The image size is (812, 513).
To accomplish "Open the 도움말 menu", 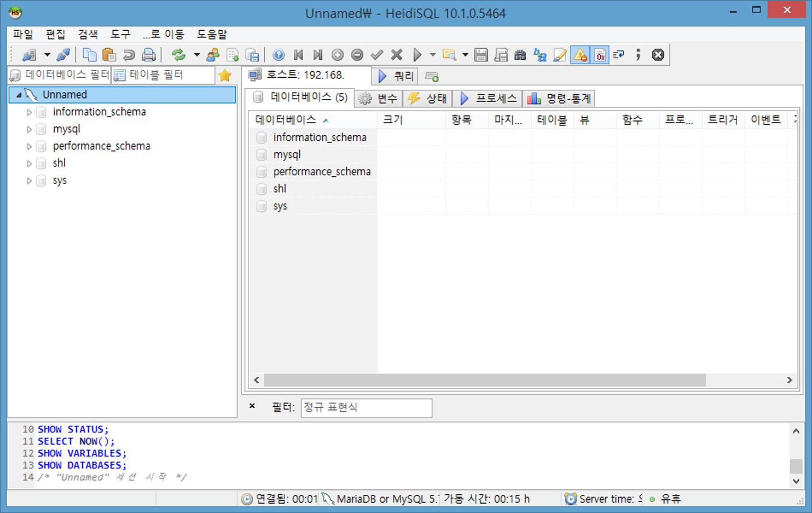I will coord(212,34).
